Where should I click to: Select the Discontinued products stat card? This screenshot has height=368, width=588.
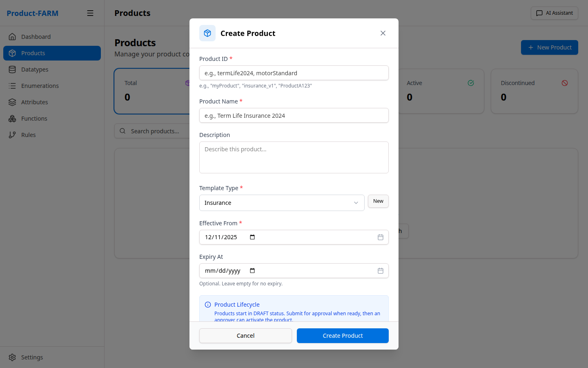click(x=534, y=91)
